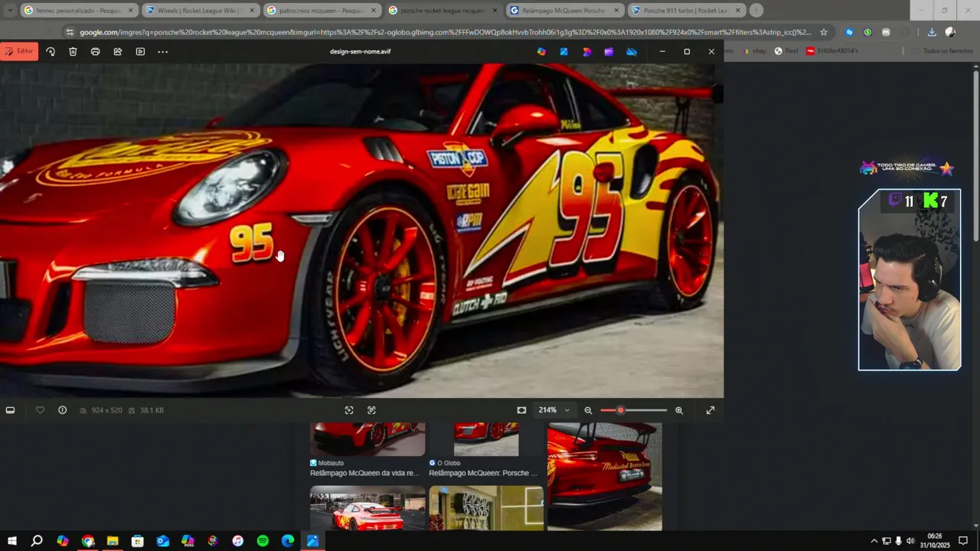980x551 pixels.
Task: Open O Globo 'Relâmpago McQueen: Porsche' result
Action: [483, 473]
